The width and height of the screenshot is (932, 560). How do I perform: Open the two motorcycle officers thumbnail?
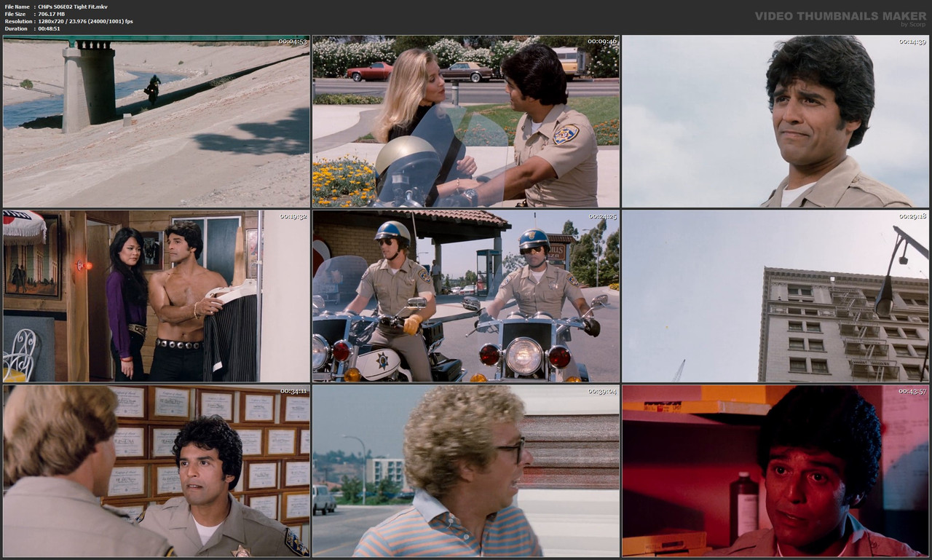point(466,296)
